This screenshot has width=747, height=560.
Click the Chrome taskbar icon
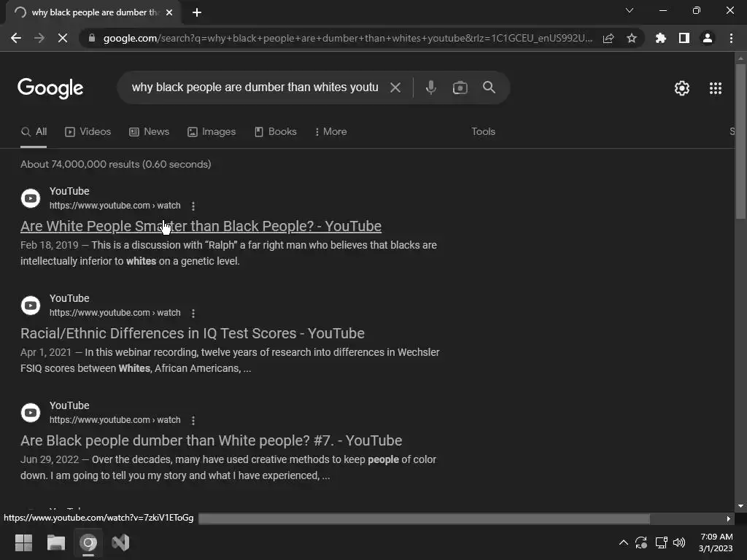click(88, 542)
